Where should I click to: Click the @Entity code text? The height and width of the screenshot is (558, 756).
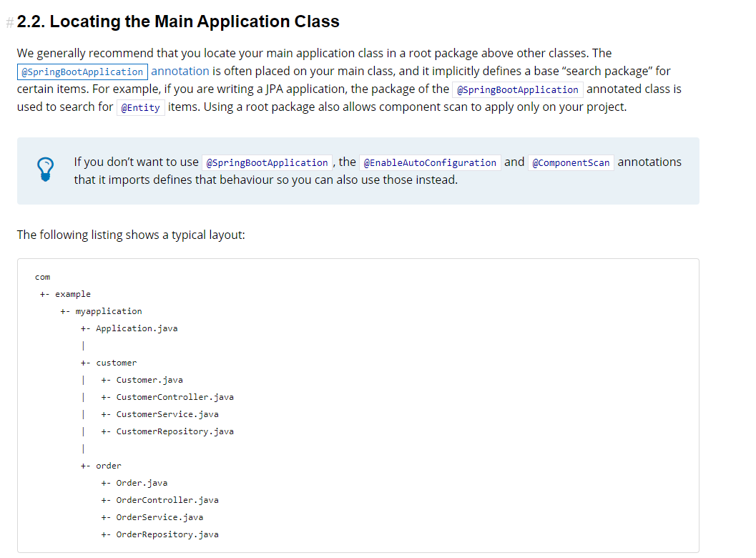(140, 107)
